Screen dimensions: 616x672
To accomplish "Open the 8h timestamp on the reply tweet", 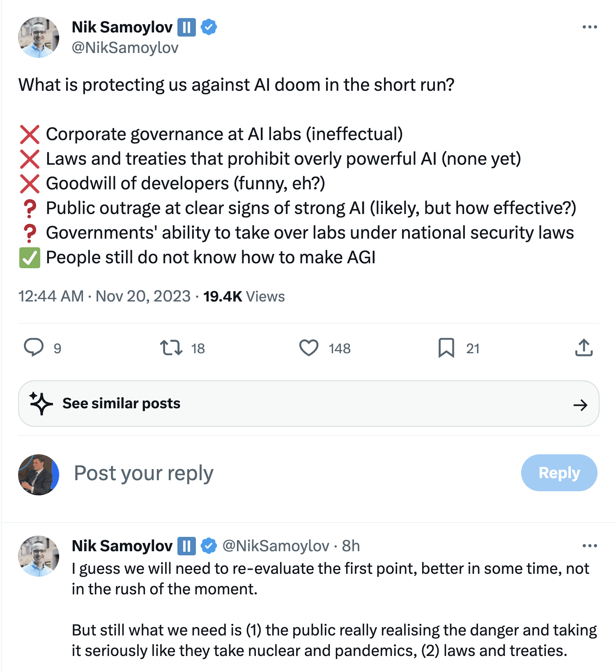I will click(x=351, y=546).
